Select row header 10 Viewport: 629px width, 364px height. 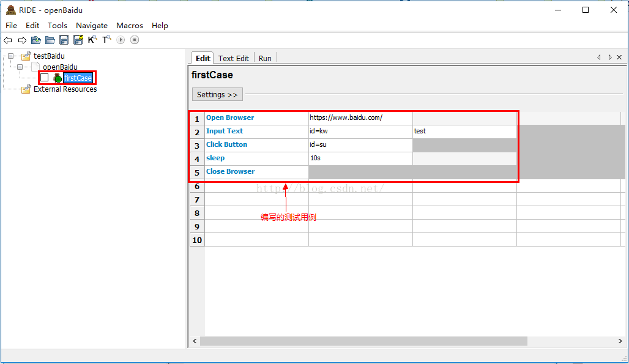point(197,240)
